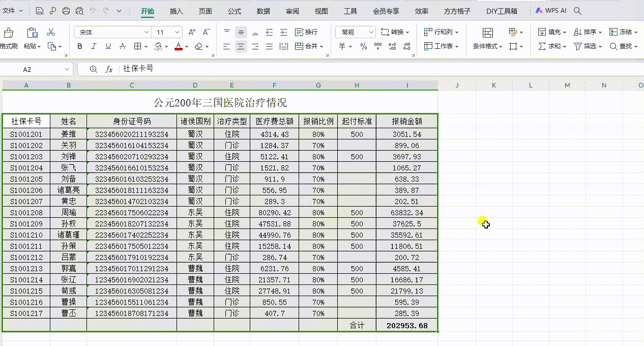
Task: Toggle italic formatting
Action: [x=94, y=46]
